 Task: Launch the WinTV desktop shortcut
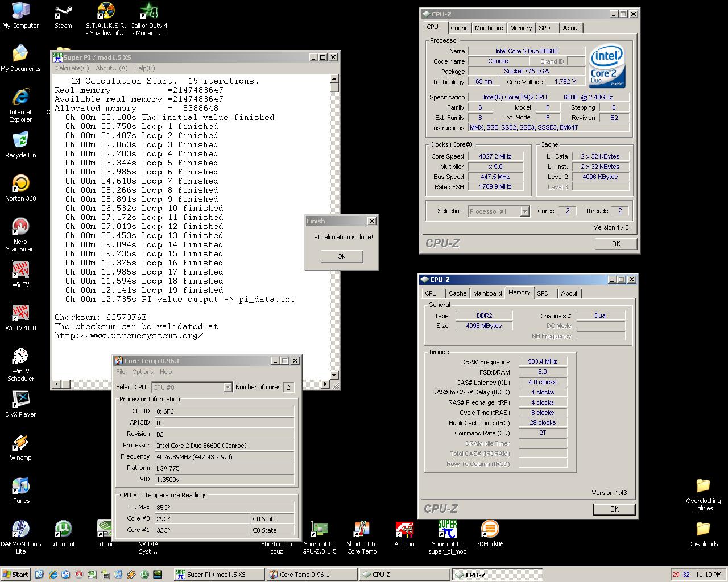coord(20,275)
